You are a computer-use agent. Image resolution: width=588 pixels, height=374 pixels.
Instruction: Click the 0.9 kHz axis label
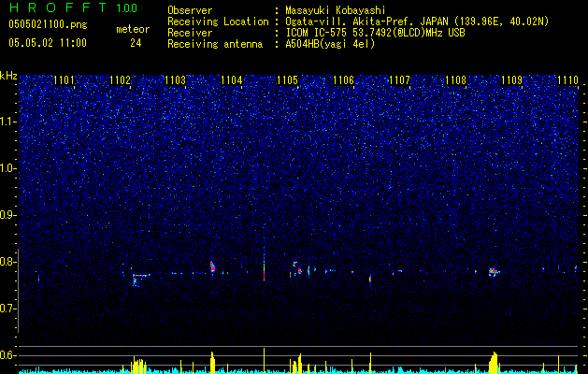tap(7, 215)
